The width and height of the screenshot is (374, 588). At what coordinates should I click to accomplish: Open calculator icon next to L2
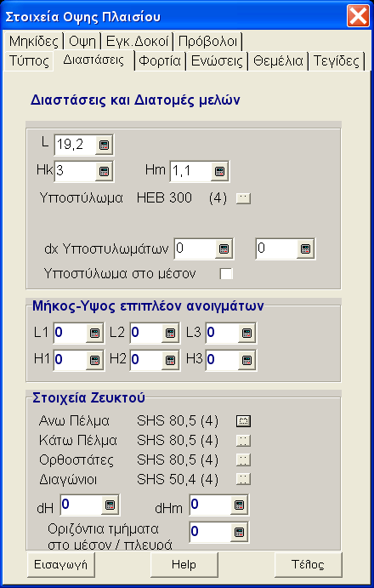171,333
